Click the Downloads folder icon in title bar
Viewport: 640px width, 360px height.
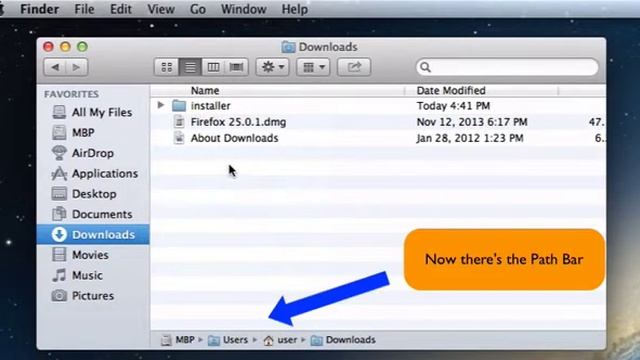coord(288,47)
